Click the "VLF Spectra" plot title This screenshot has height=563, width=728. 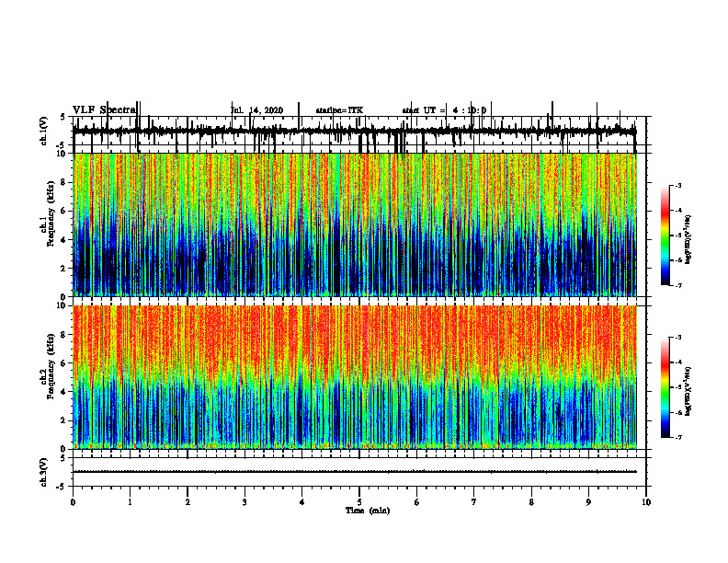[105, 109]
